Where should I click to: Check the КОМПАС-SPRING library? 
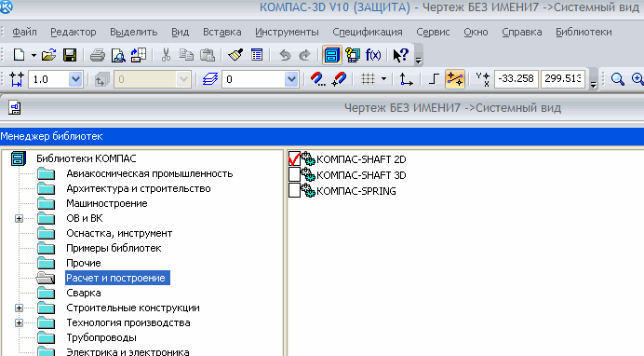tap(294, 190)
